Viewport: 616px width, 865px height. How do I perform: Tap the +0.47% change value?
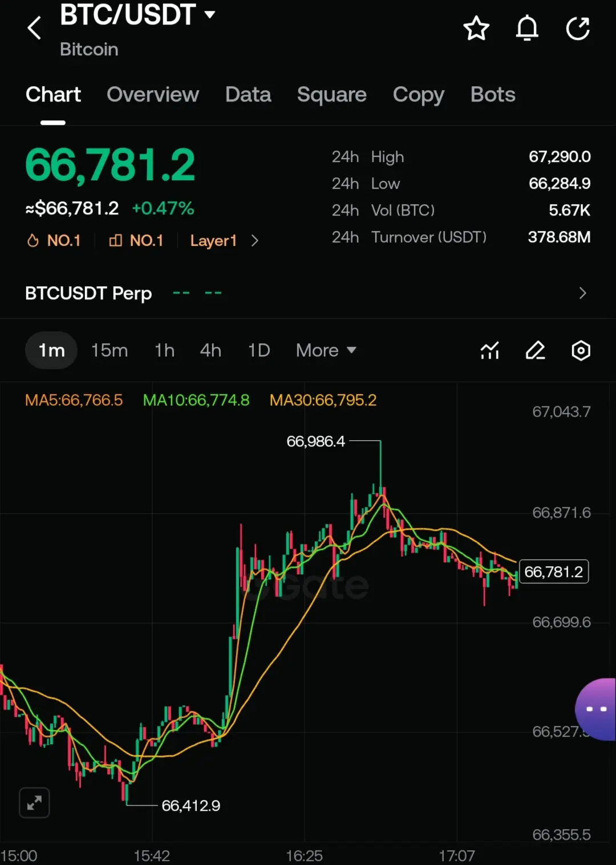pyautogui.click(x=163, y=209)
